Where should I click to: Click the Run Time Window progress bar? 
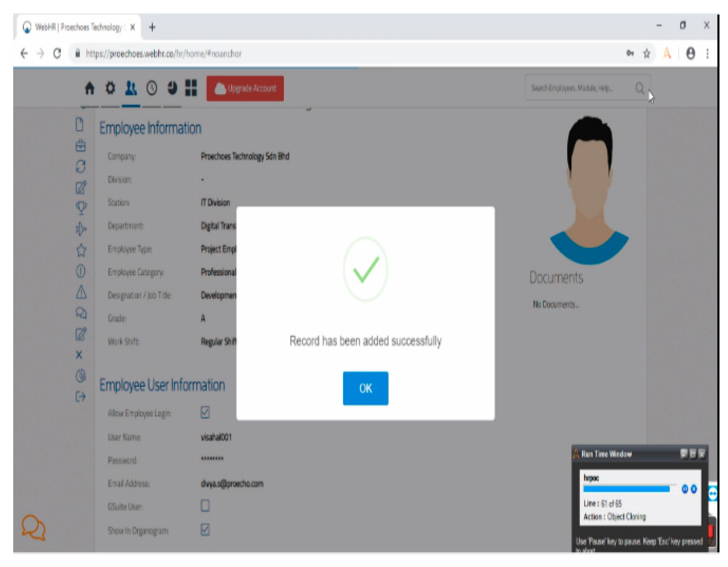pyautogui.click(x=626, y=489)
